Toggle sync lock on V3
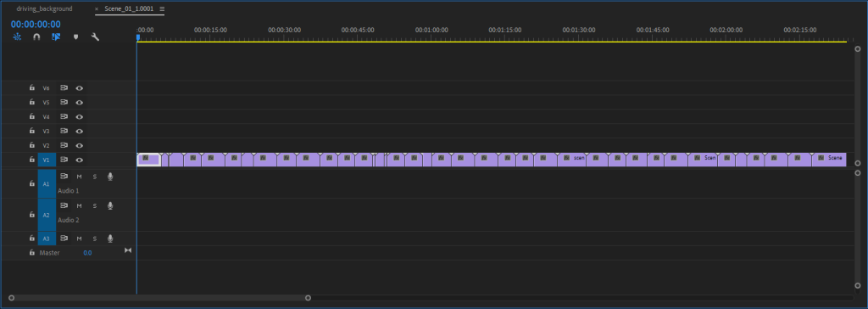Image resolution: width=868 pixels, height=309 pixels. [x=64, y=131]
